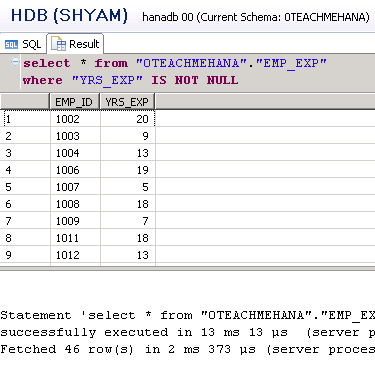Select row number 9 header
This screenshot has width=375, height=376.
coord(25,255)
